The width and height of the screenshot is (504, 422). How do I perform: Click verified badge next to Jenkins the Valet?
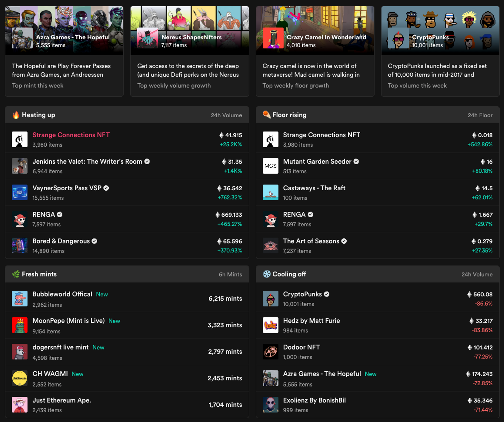click(x=147, y=162)
